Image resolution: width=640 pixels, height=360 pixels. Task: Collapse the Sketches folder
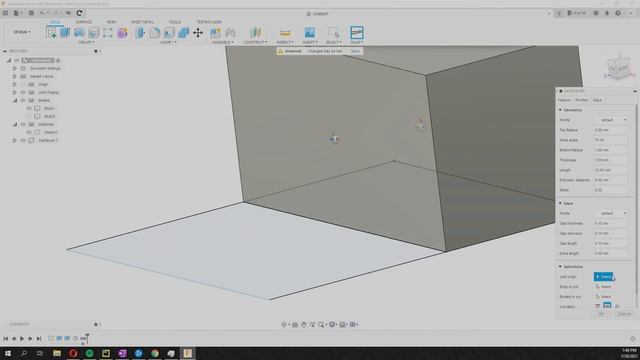pos(15,124)
